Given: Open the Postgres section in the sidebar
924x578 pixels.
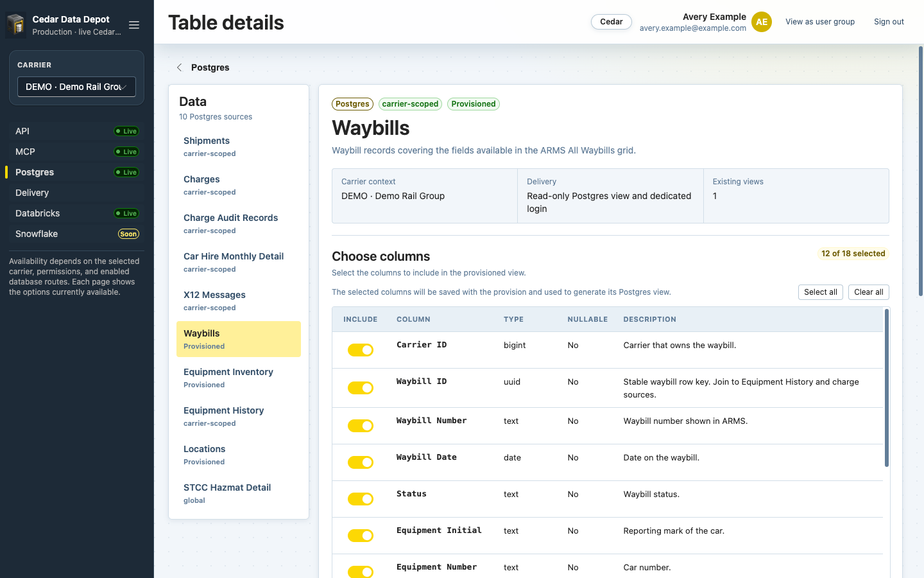Looking at the screenshot, I should tap(76, 172).
